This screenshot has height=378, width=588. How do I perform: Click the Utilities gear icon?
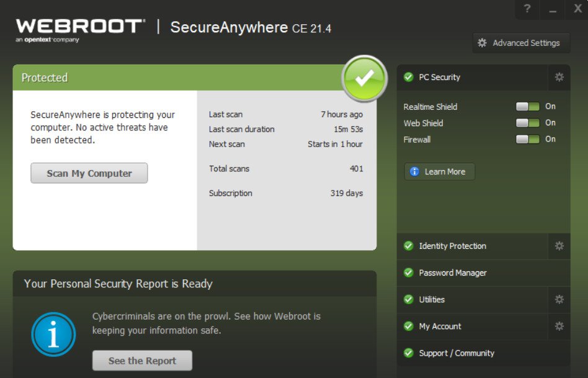pos(559,300)
